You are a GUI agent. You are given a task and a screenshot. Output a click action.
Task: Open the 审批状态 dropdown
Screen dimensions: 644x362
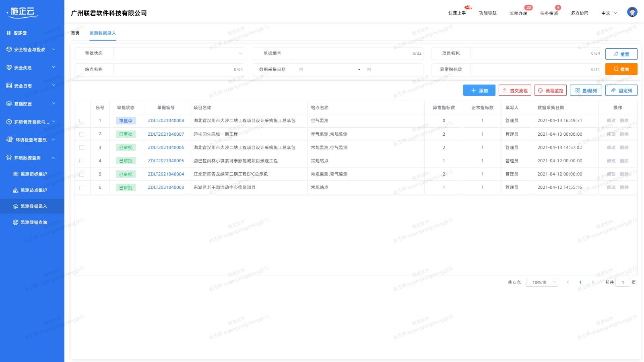click(179, 53)
